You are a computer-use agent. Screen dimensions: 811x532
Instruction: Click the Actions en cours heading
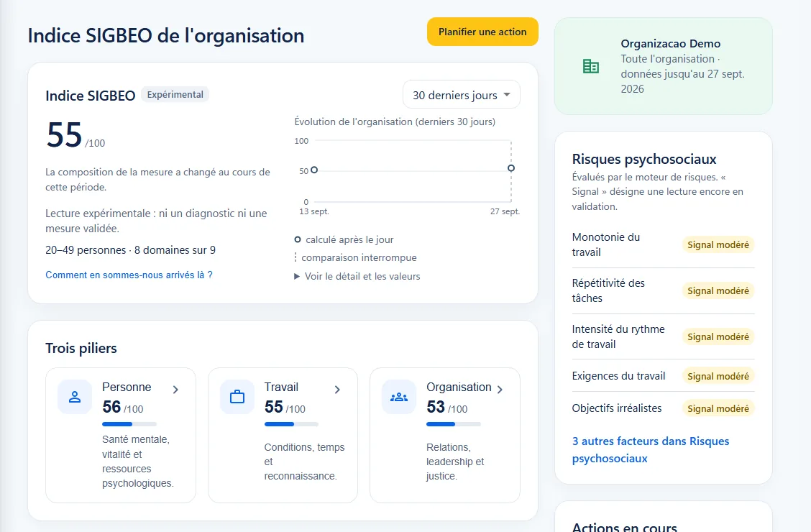pos(624,526)
